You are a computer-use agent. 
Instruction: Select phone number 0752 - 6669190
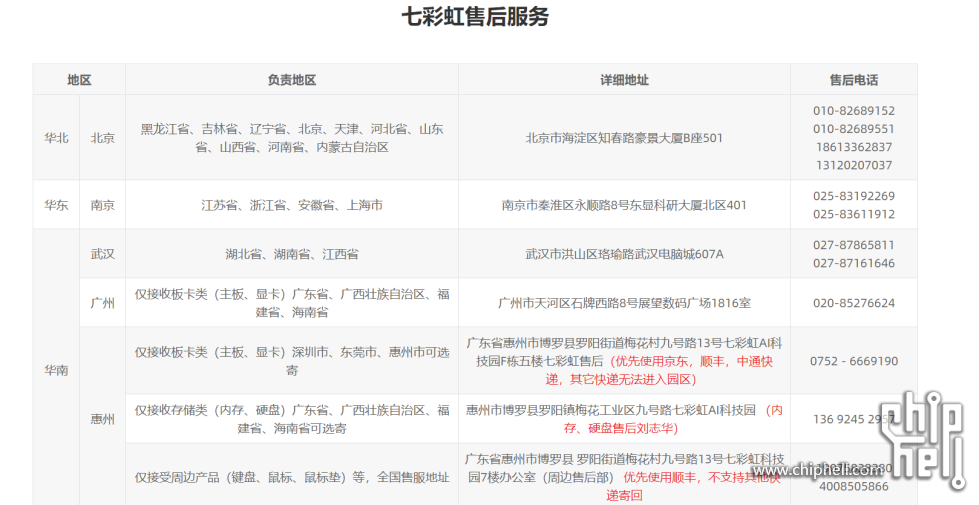pyautogui.click(x=854, y=361)
